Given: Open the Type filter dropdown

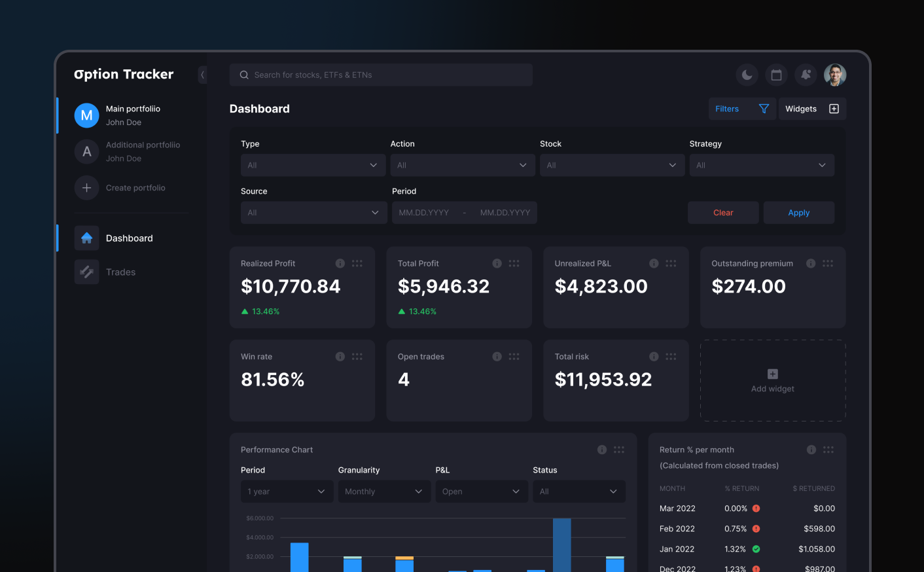Looking at the screenshot, I should coord(313,165).
